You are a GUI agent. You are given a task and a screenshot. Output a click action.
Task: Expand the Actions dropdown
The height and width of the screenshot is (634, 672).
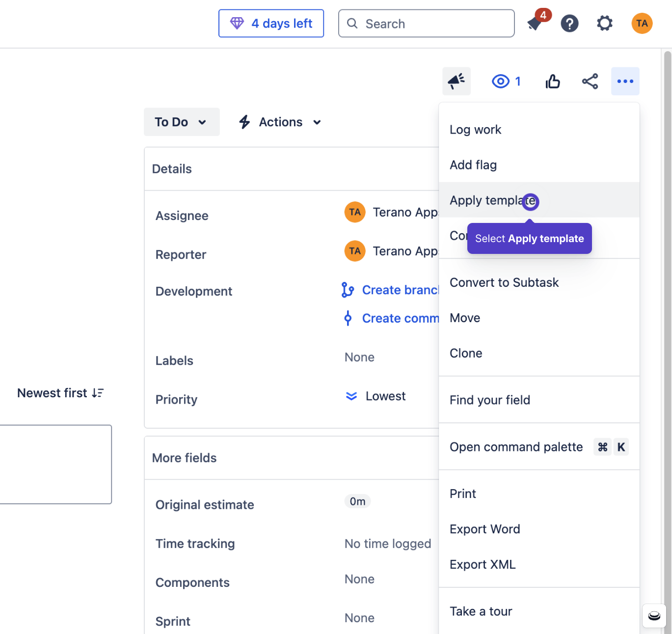[279, 122]
